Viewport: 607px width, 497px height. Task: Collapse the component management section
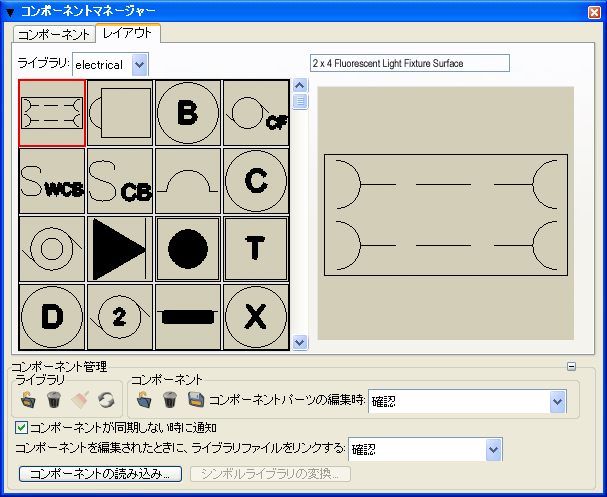(x=571, y=366)
